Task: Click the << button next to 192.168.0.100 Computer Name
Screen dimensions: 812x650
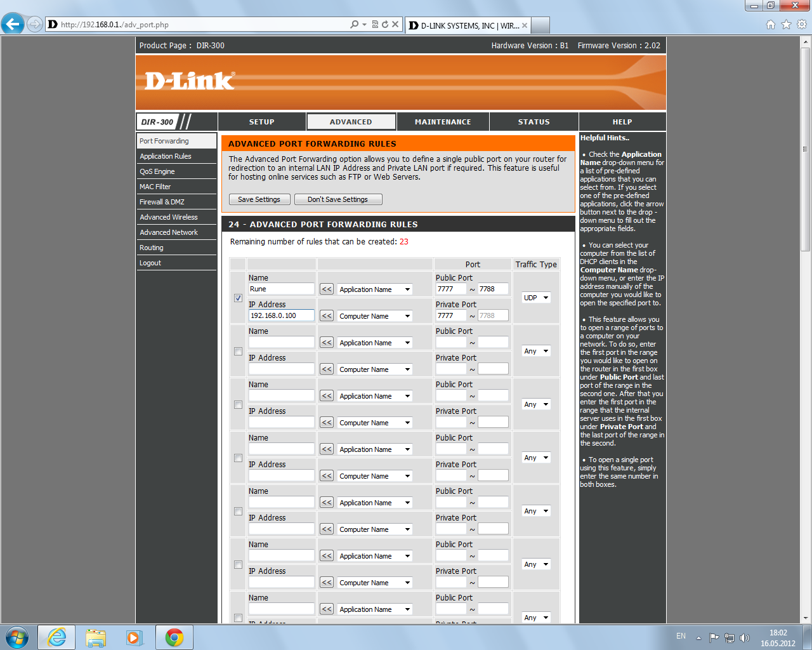Action: tap(327, 315)
